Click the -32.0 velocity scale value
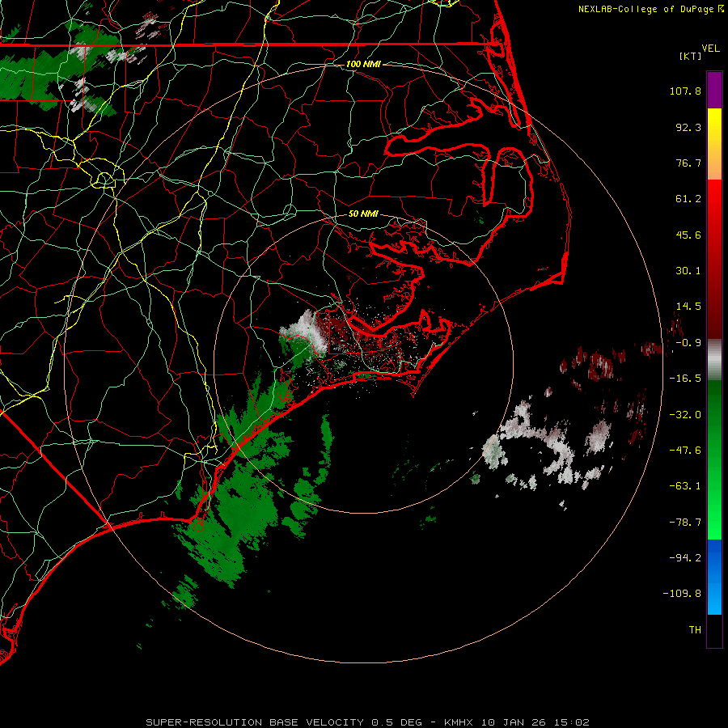This screenshot has width=728, height=728. pos(685,415)
